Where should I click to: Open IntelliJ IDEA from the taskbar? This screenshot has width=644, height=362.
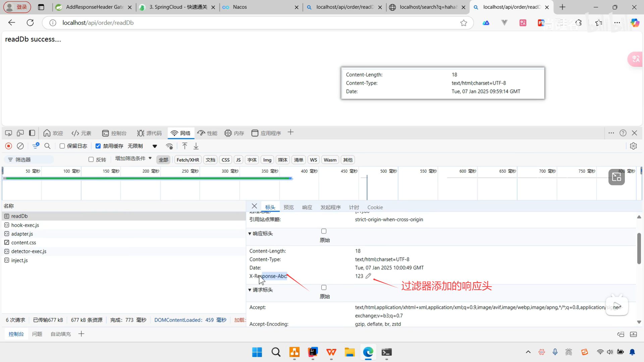click(313, 352)
